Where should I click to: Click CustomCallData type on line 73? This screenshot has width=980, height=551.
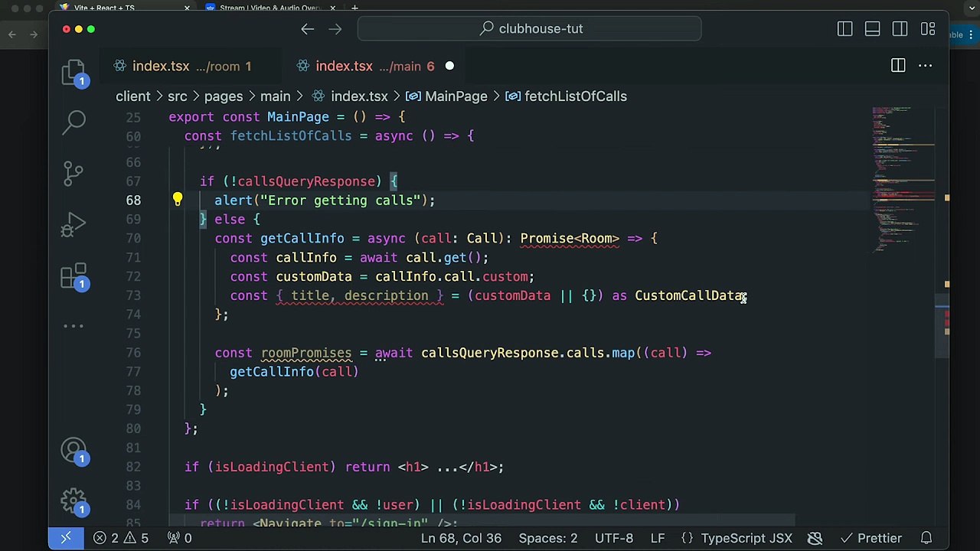point(689,295)
